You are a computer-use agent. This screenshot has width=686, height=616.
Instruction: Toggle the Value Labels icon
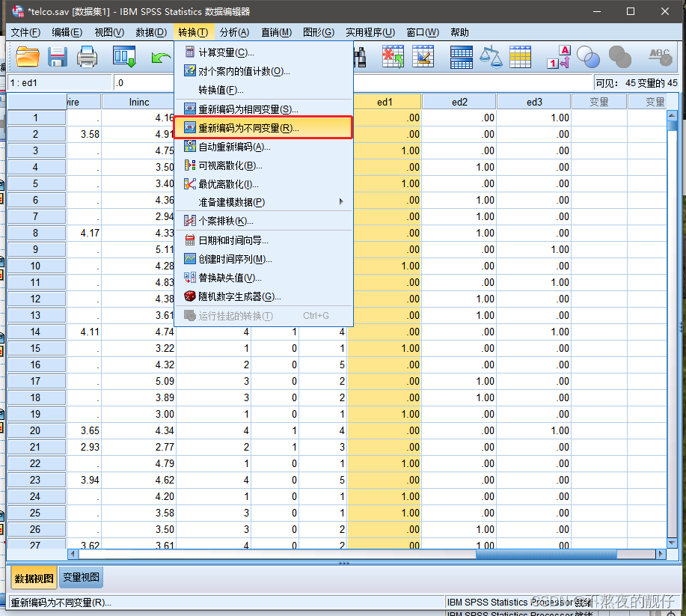point(559,57)
